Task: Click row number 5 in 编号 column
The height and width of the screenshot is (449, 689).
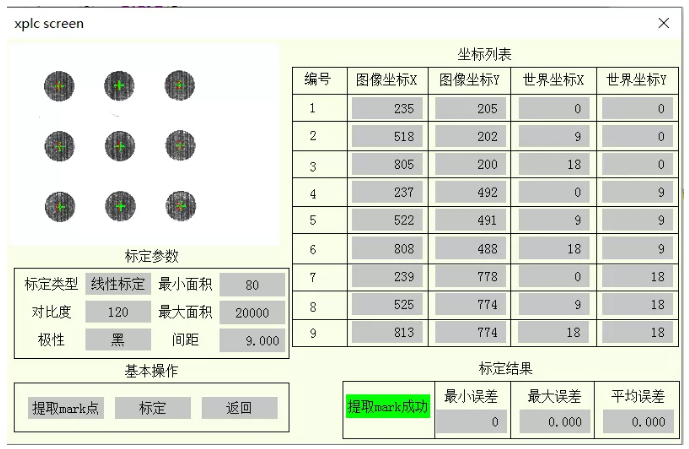Action: click(x=313, y=221)
